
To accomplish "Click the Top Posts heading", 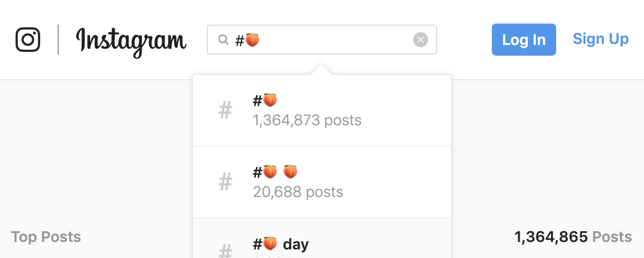I will [x=46, y=237].
